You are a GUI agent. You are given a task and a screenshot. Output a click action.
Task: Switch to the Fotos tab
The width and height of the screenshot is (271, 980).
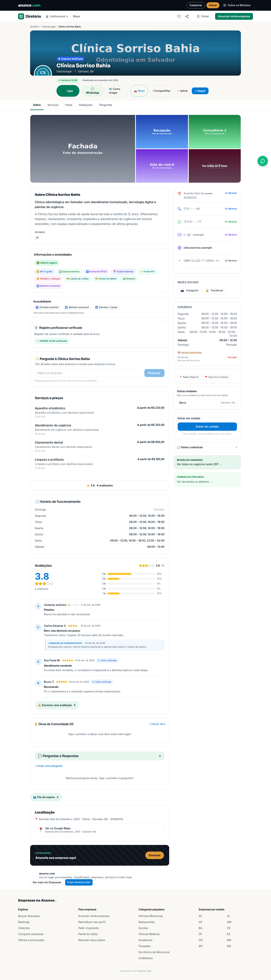click(x=69, y=105)
